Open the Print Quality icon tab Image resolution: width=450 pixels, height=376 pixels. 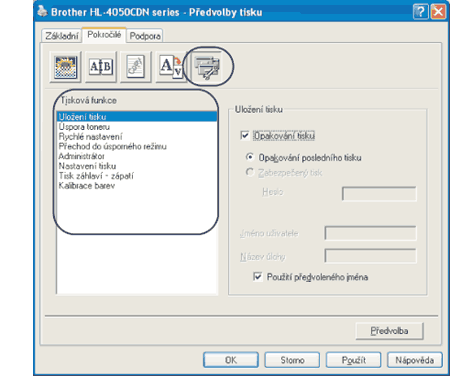tap(65, 67)
